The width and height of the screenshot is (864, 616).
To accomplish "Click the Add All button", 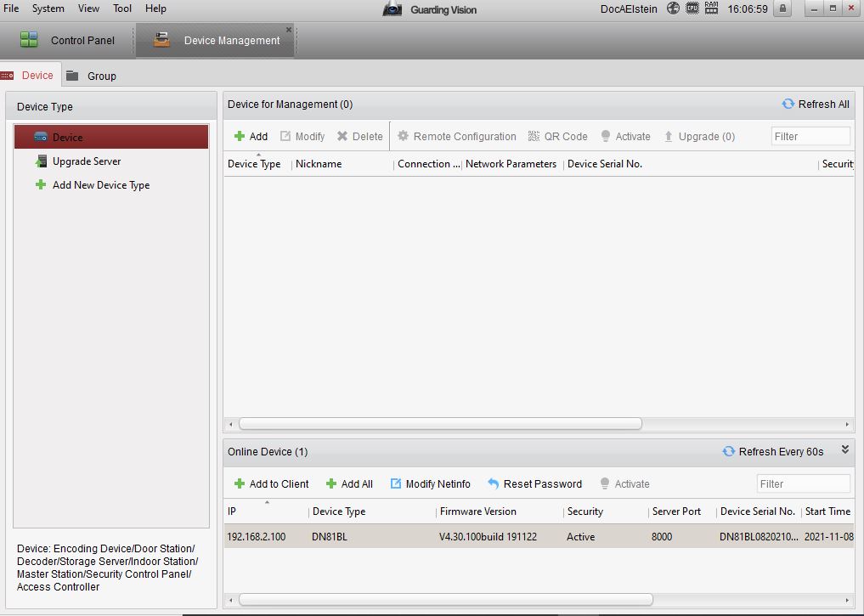I will (349, 483).
